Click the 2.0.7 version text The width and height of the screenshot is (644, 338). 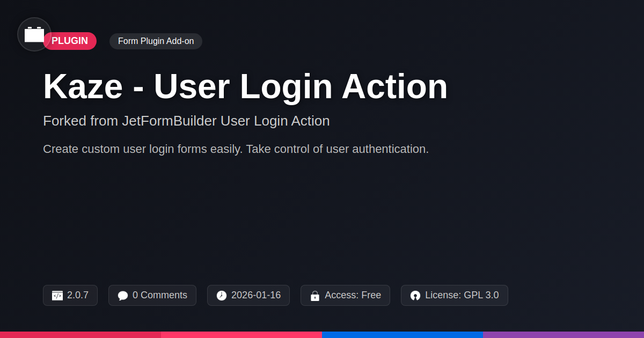(x=78, y=295)
